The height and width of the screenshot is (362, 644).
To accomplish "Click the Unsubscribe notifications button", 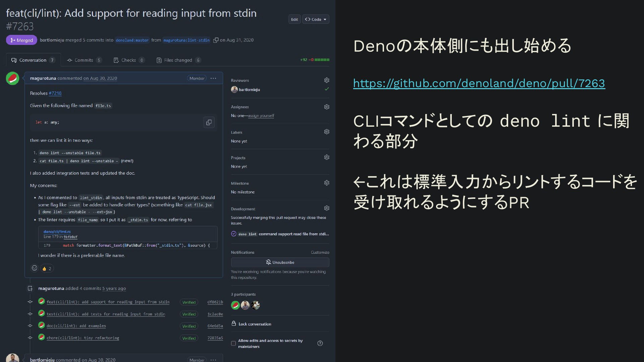I will coord(280,262).
